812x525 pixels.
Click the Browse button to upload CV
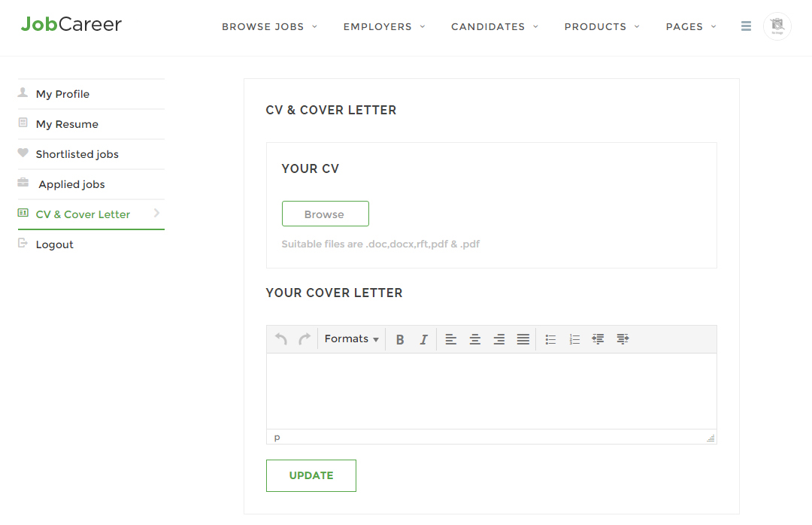pos(325,214)
